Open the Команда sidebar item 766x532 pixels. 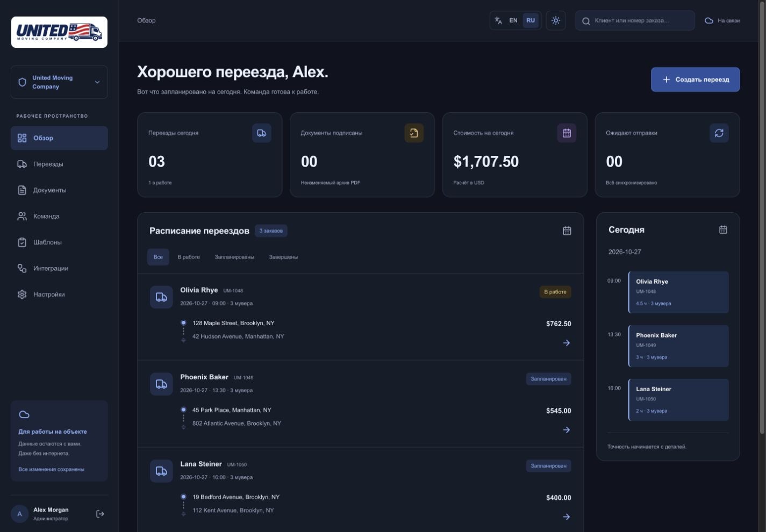pos(59,216)
